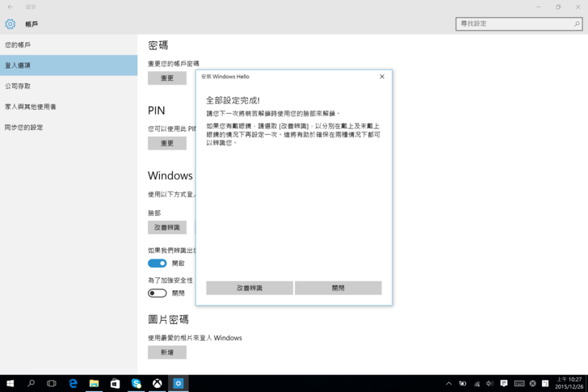This screenshot has width=588, height=392.
Task: Click the clock showing 上午 10:27
Action: pyautogui.click(x=569, y=383)
